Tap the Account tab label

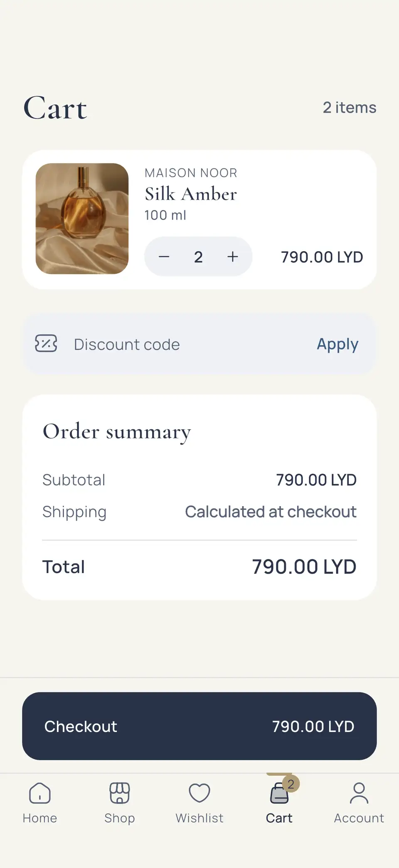(359, 818)
